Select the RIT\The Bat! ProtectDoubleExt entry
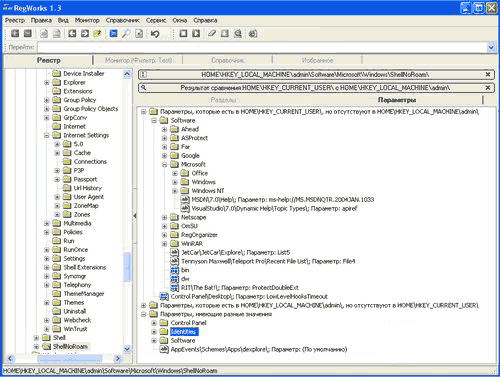Screen dimensions: 500x377 pos(240,288)
